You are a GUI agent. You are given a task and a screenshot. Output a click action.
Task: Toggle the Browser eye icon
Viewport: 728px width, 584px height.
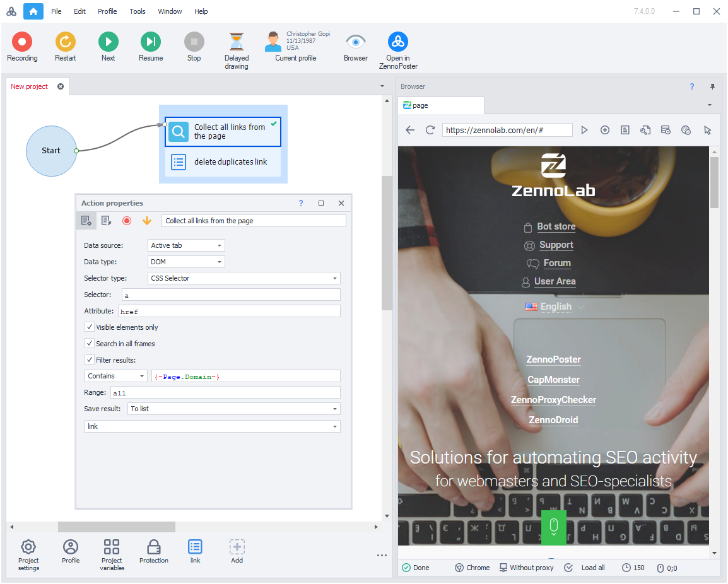(356, 42)
